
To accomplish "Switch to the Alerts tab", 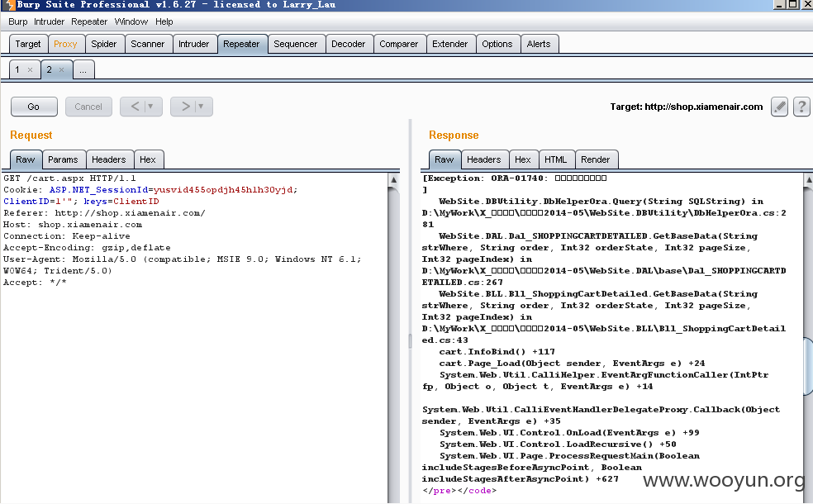I will (x=539, y=44).
